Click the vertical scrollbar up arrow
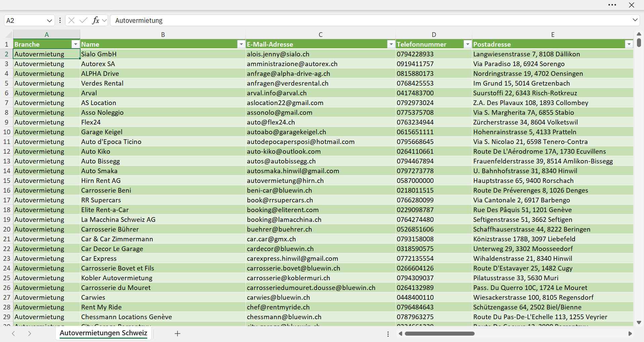644x342 pixels. coord(639,34)
